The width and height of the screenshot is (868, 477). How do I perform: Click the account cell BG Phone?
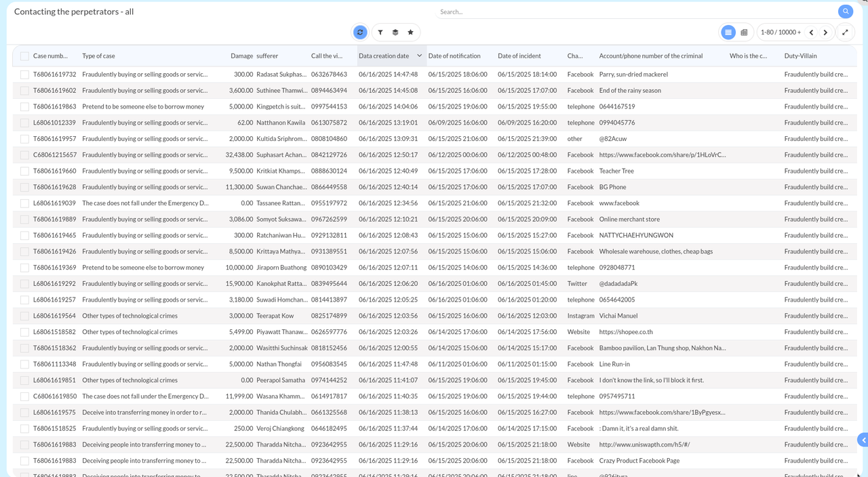(x=613, y=187)
